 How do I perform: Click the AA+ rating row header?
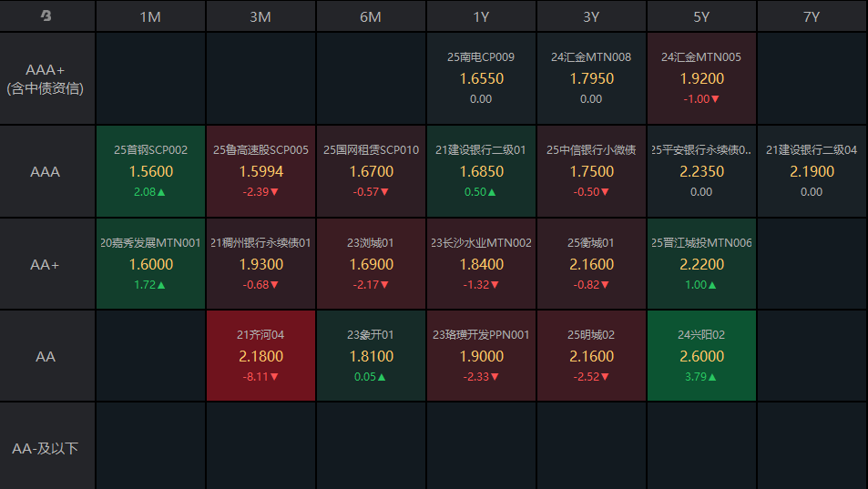[47, 264]
